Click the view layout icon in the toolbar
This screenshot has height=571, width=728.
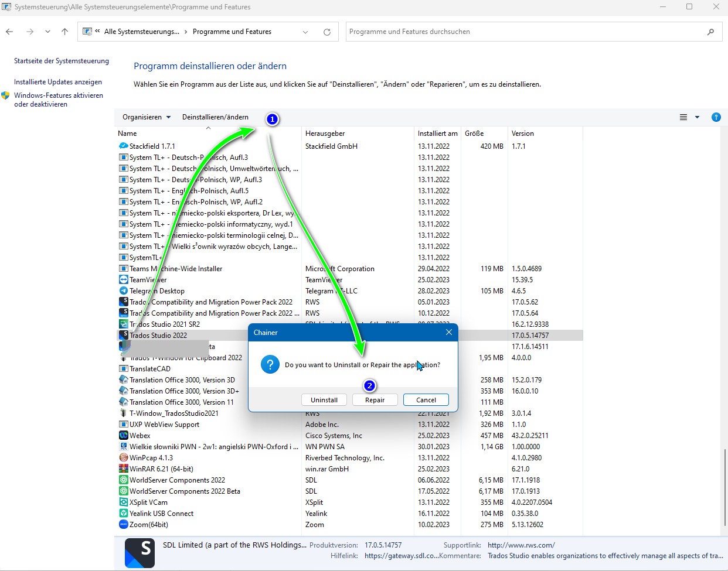[x=683, y=117]
